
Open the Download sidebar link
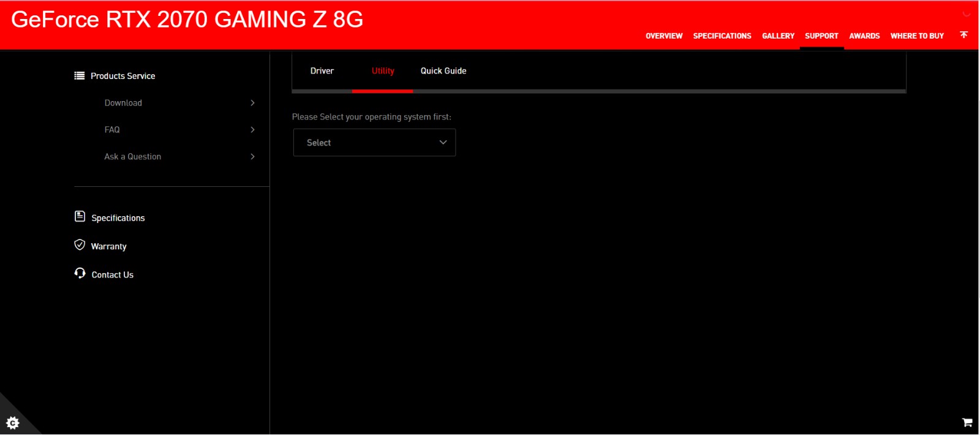[123, 103]
